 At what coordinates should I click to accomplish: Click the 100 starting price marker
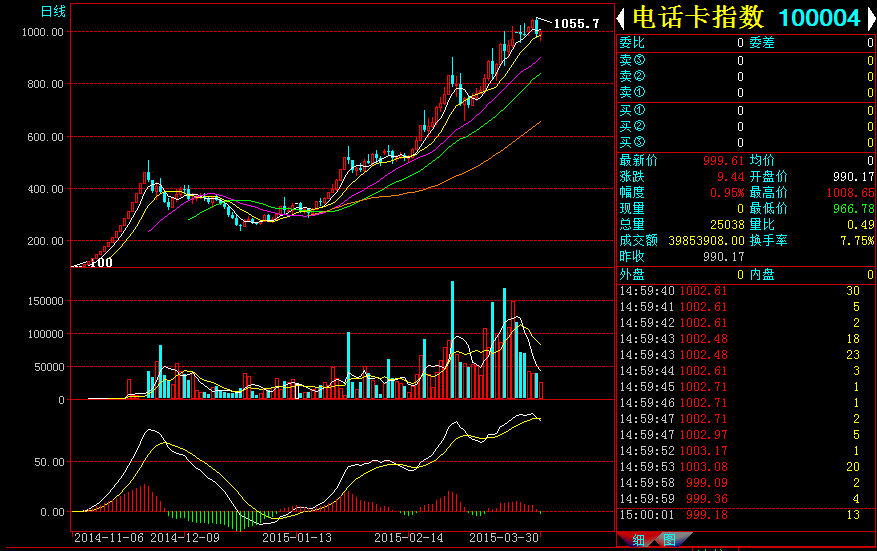[x=101, y=262]
